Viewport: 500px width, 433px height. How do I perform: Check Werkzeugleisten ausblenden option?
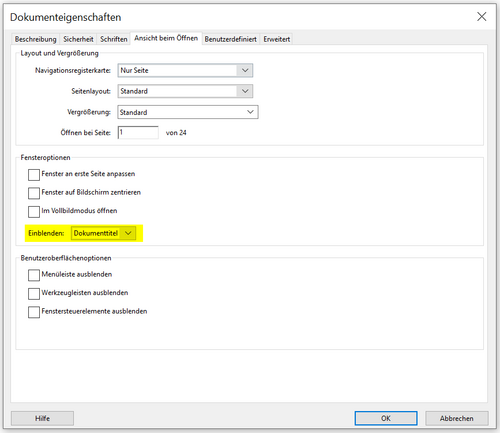pos(34,293)
